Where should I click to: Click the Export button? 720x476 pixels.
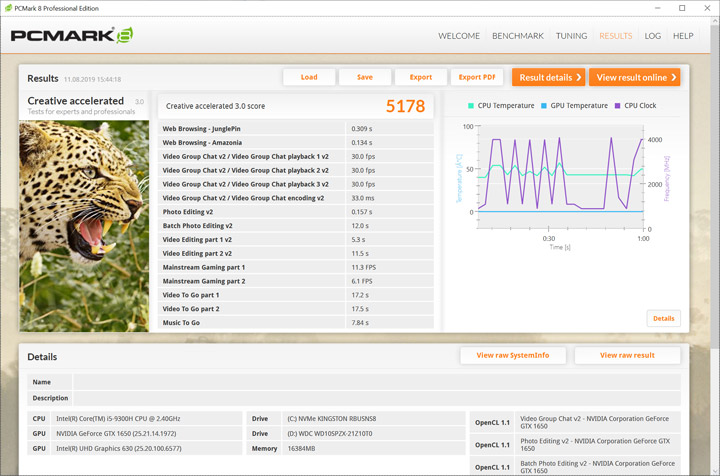point(421,77)
